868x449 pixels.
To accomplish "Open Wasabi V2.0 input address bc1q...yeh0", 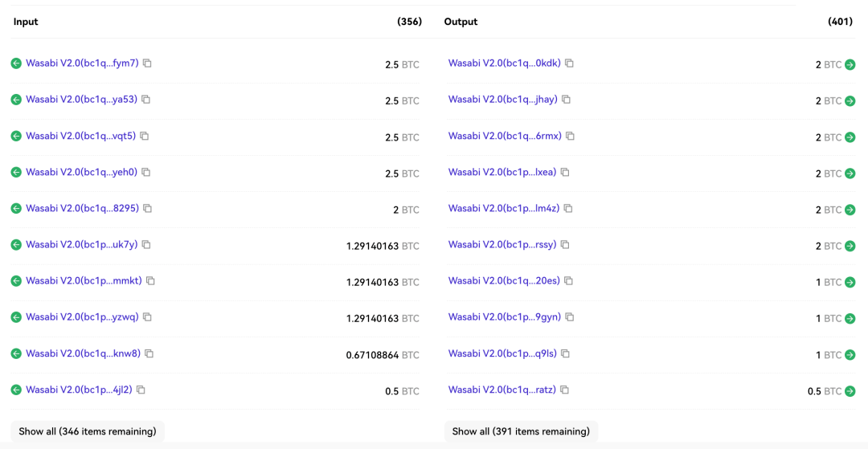I will pos(82,171).
